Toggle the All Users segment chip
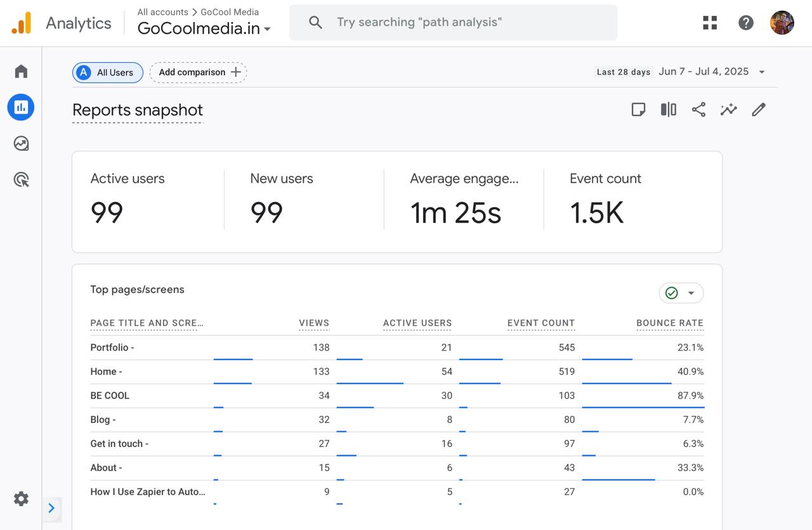 (107, 72)
